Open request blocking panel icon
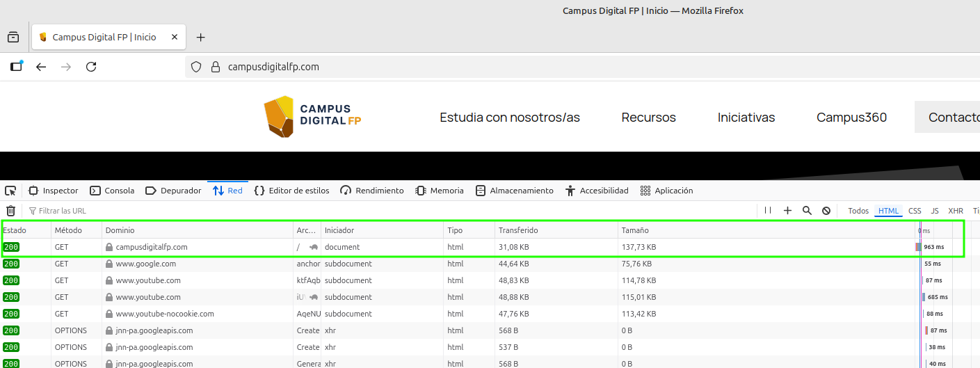Viewport: 980px width, 368px height. pos(826,211)
